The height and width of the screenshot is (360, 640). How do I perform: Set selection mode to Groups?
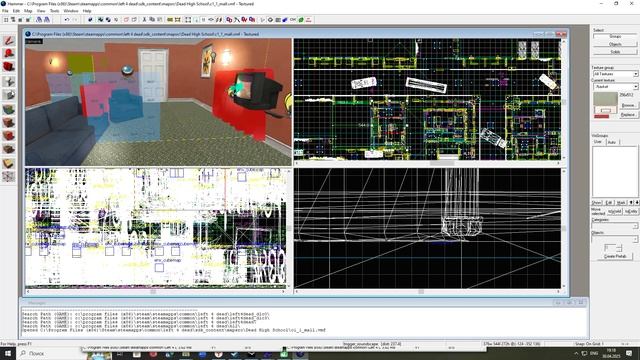point(615,37)
